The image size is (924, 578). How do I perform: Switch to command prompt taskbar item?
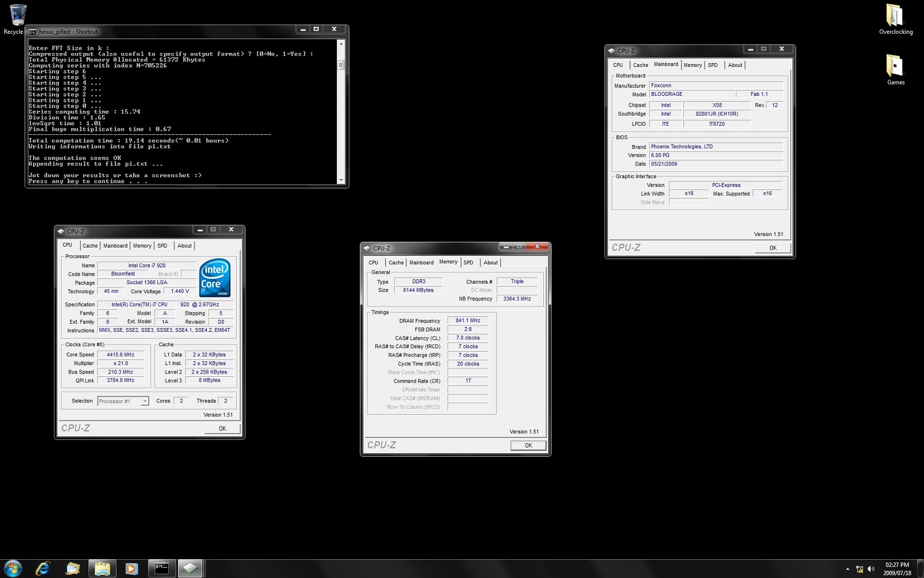click(161, 568)
